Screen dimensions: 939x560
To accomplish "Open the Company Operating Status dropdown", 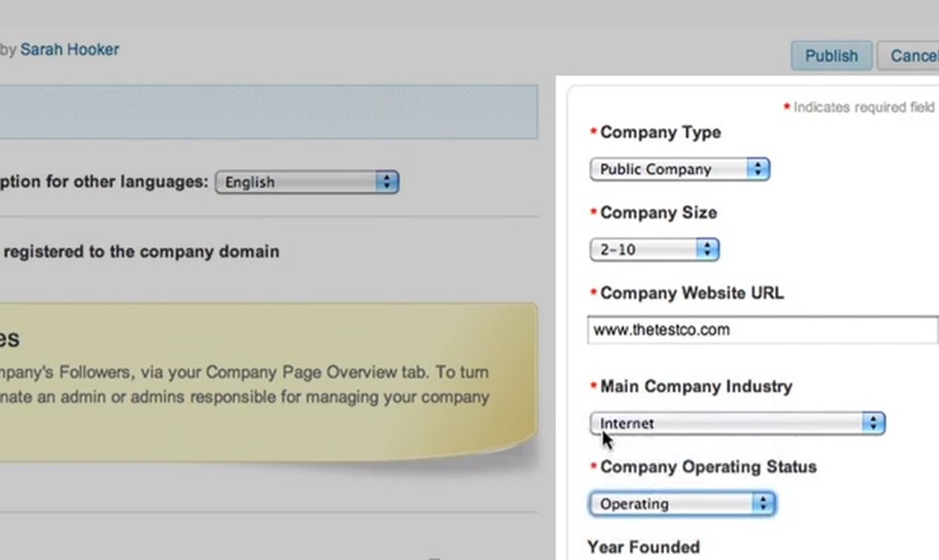I will (682, 504).
